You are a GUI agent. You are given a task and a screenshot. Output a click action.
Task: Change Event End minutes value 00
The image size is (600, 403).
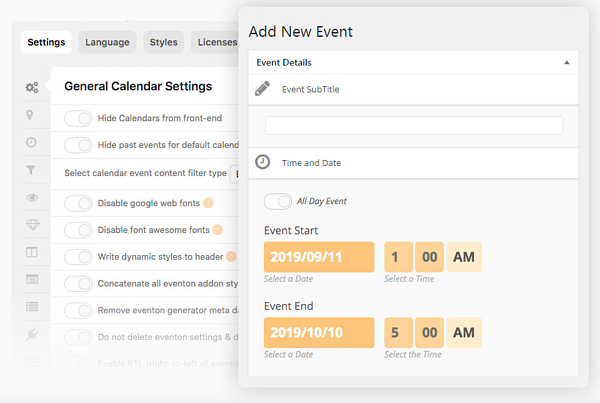pyautogui.click(x=429, y=332)
